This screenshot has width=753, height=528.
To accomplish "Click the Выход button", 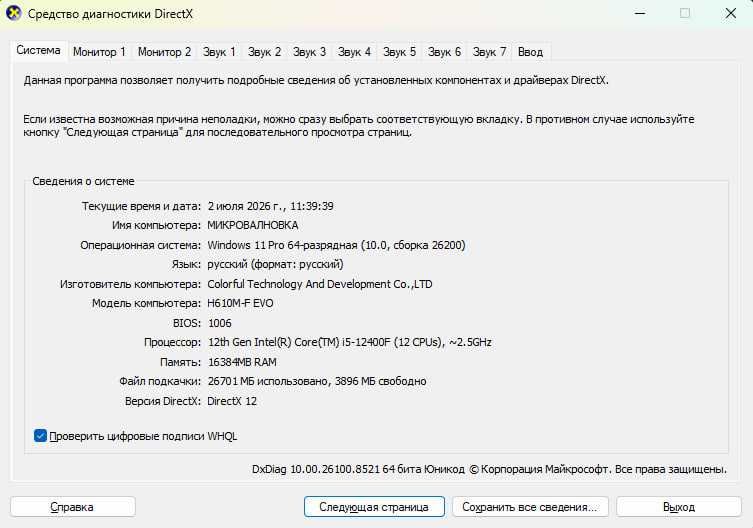I will [x=679, y=507].
